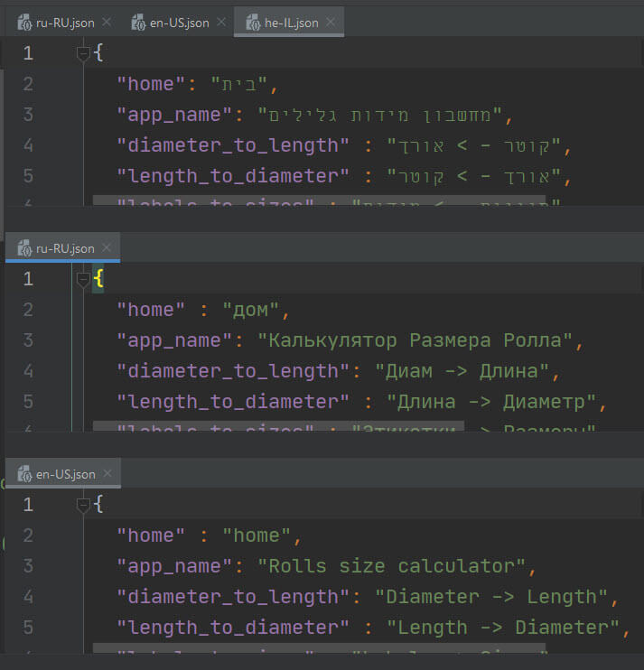Click "app_name" key in ru-RU.json editor

point(174,340)
